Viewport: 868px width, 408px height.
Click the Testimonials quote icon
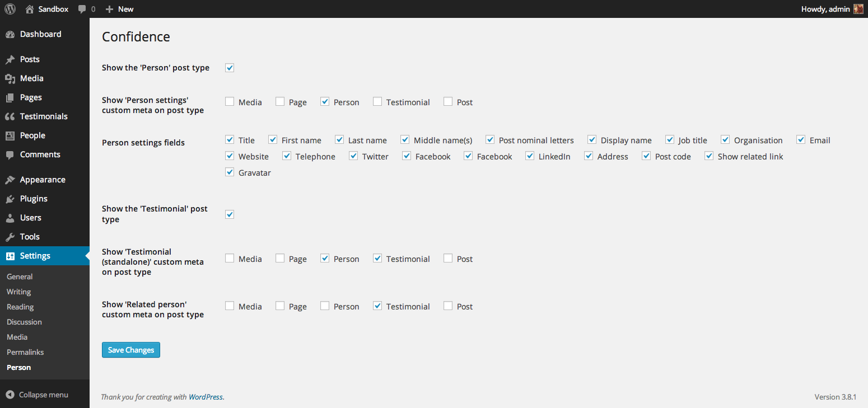pos(10,116)
